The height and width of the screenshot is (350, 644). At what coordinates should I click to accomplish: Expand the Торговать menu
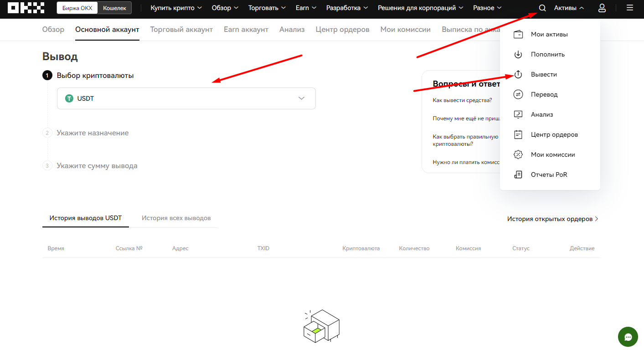click(267, 8)
